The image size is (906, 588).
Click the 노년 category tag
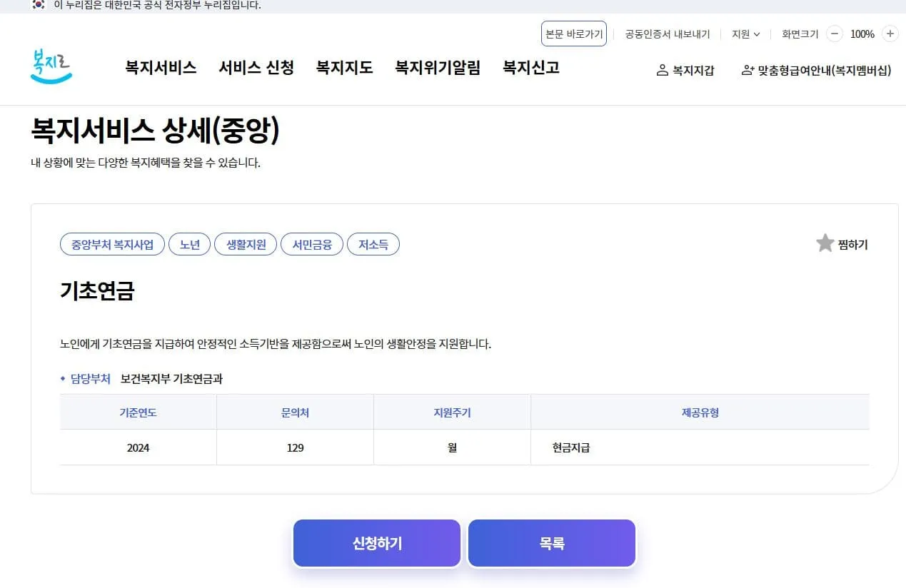coord(189,243)
